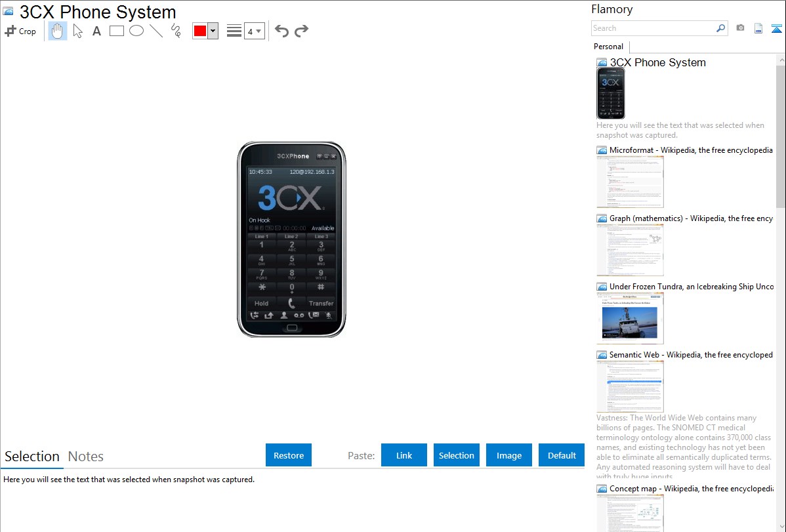This screenshot has height=532, width=786.
Task: Click the red color swatch
Action: 200,31
